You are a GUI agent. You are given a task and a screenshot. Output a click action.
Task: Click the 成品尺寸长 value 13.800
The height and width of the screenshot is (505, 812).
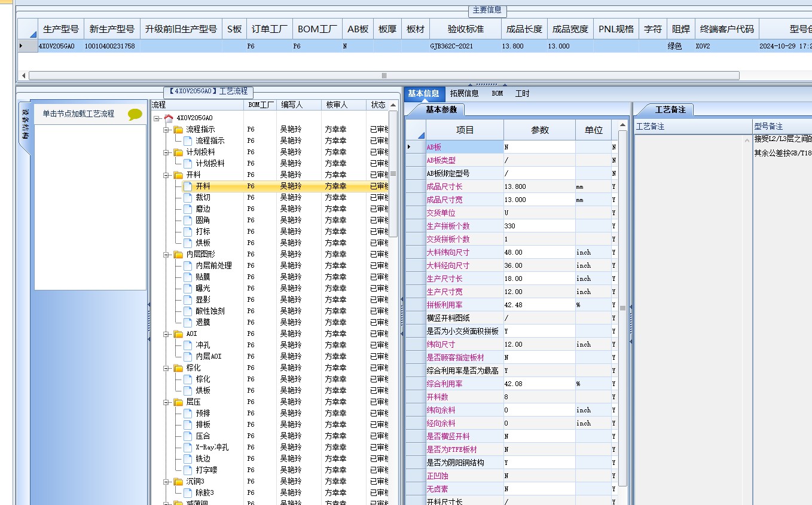[x=539, y=186]
